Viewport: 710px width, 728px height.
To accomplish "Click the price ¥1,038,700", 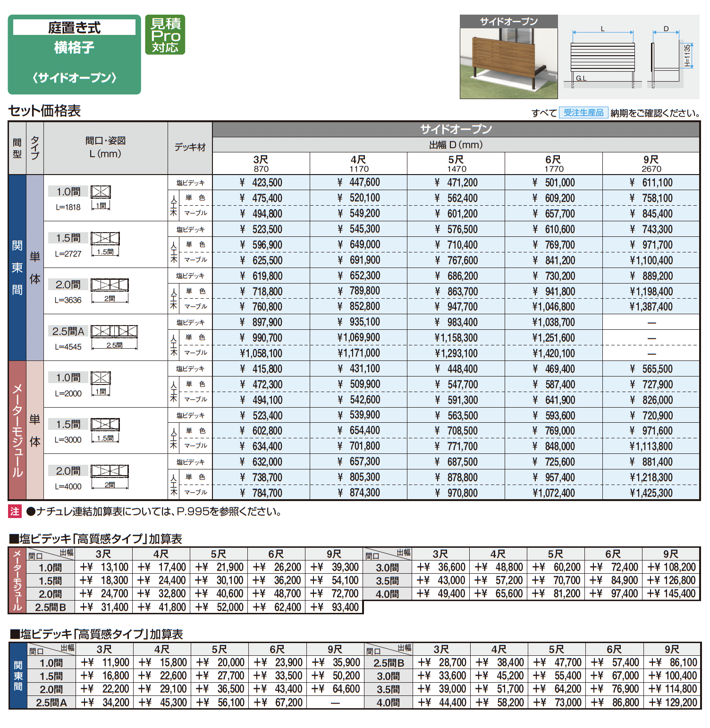I will tap(554, 322).
